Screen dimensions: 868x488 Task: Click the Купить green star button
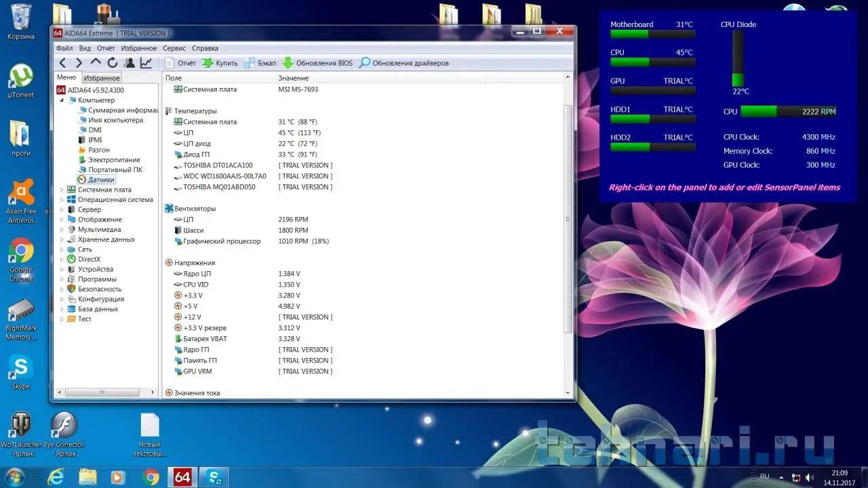pyautogui.click(x=220, y=63)
